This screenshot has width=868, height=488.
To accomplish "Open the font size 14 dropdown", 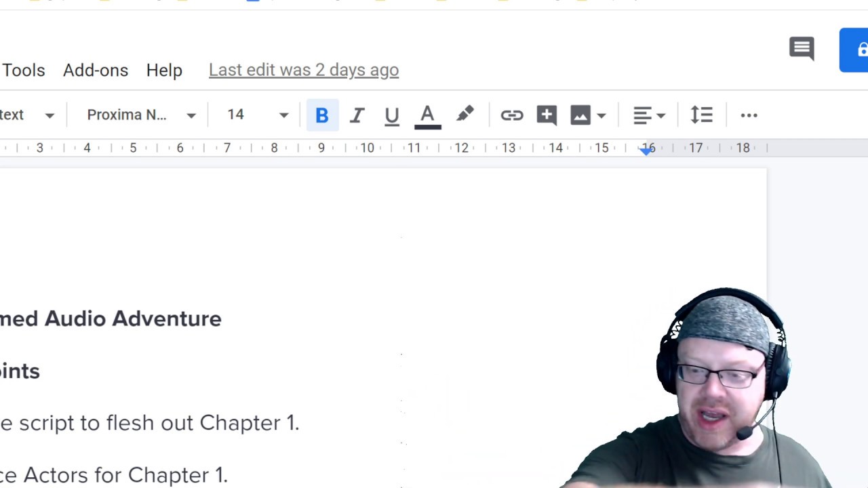I will coord(258,115).
